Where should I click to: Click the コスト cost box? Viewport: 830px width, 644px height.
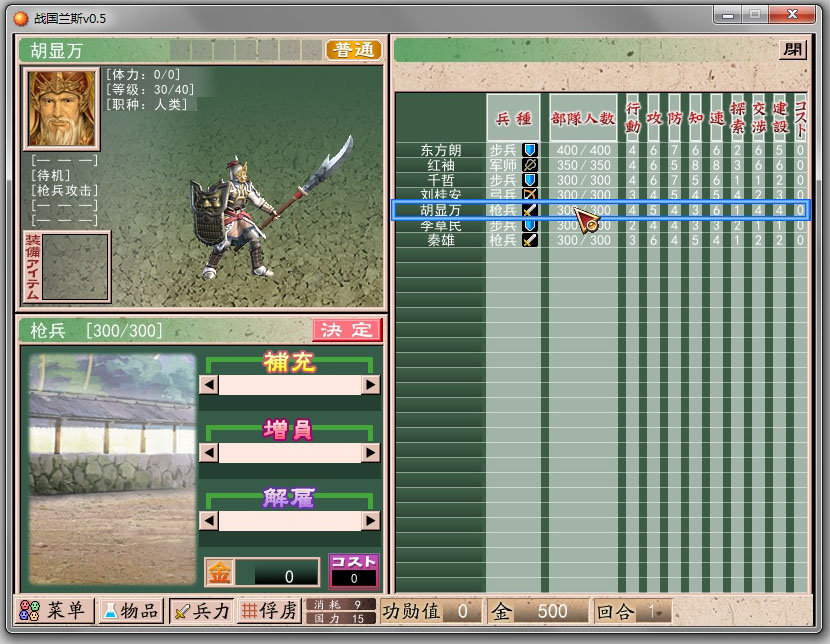[354, 571]
